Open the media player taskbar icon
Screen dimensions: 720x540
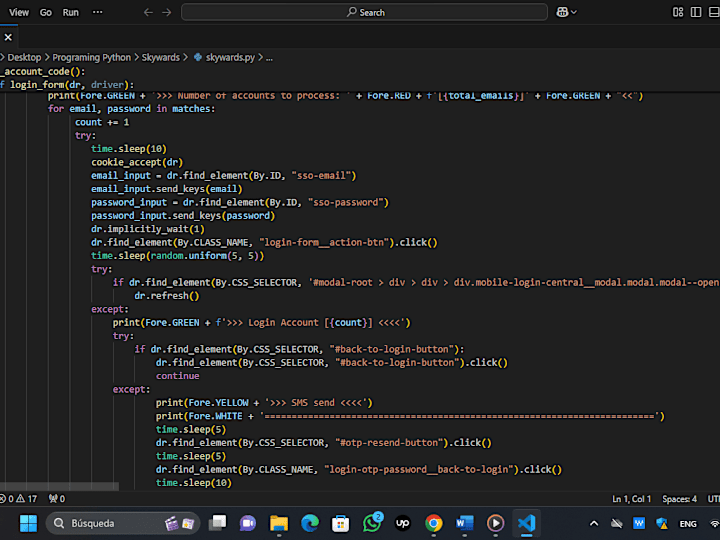click(495, 523)
